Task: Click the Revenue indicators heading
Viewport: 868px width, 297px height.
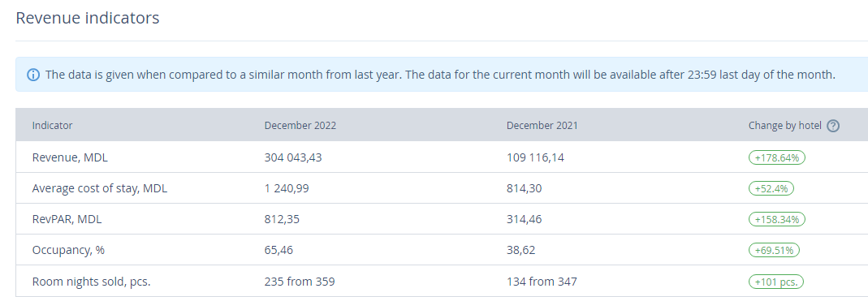Action: pos(88,18)
